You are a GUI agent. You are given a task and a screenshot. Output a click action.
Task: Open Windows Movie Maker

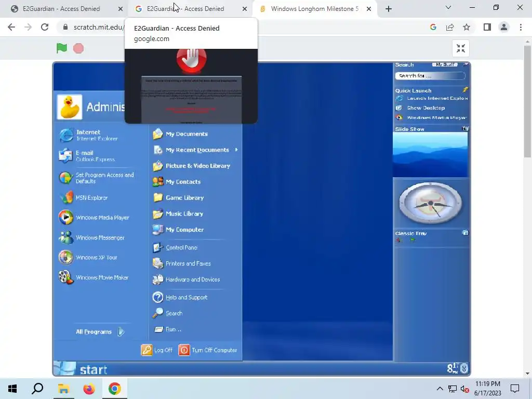click(94, 277)
